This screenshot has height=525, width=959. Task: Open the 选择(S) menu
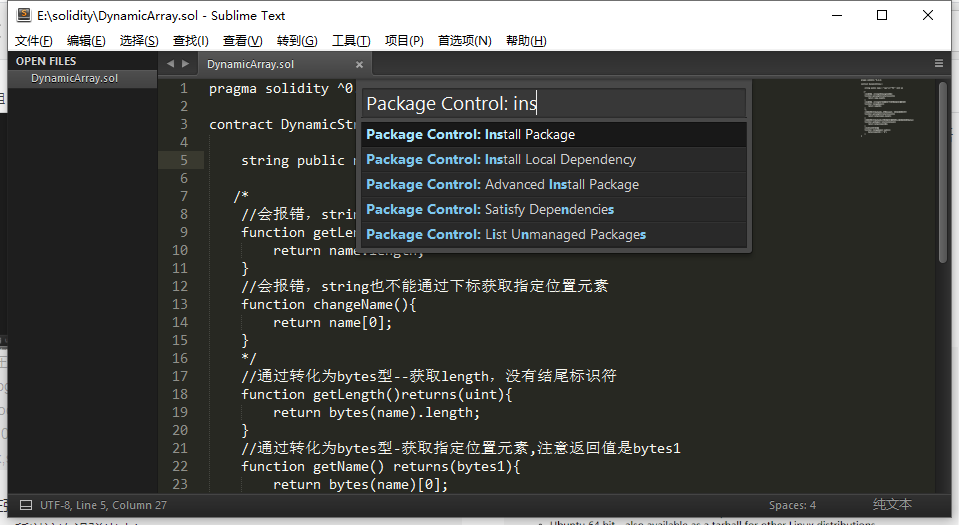[x=139, y=40]
